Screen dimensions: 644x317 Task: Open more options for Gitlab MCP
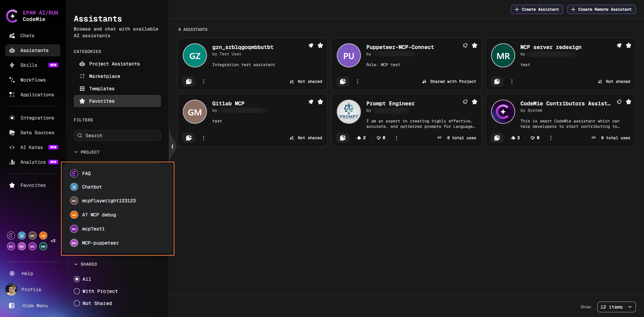pos(204,138)
